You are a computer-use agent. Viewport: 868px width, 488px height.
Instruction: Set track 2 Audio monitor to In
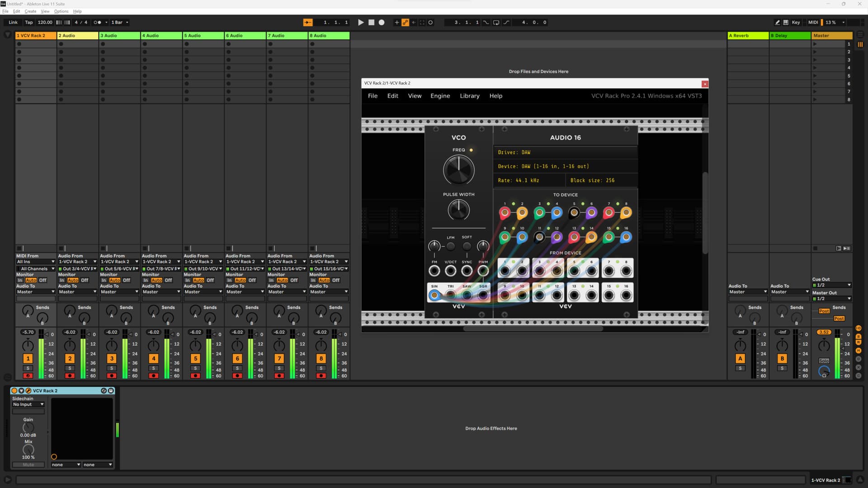(62, 280)
